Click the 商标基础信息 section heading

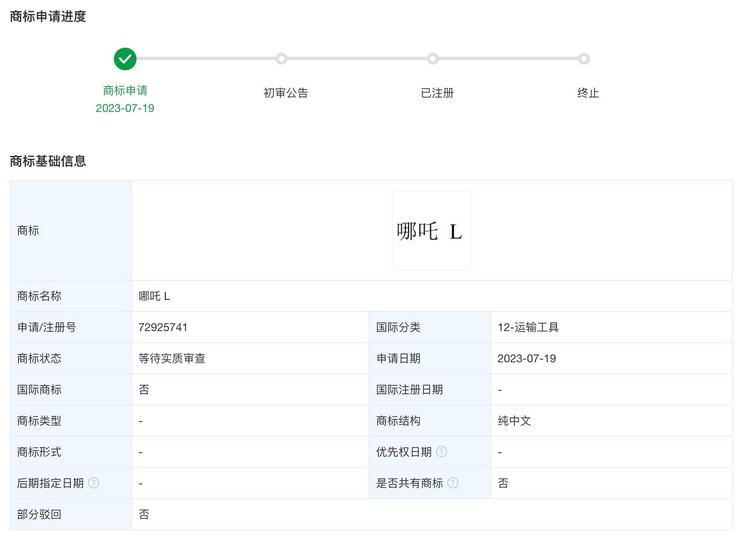(48, 161)
